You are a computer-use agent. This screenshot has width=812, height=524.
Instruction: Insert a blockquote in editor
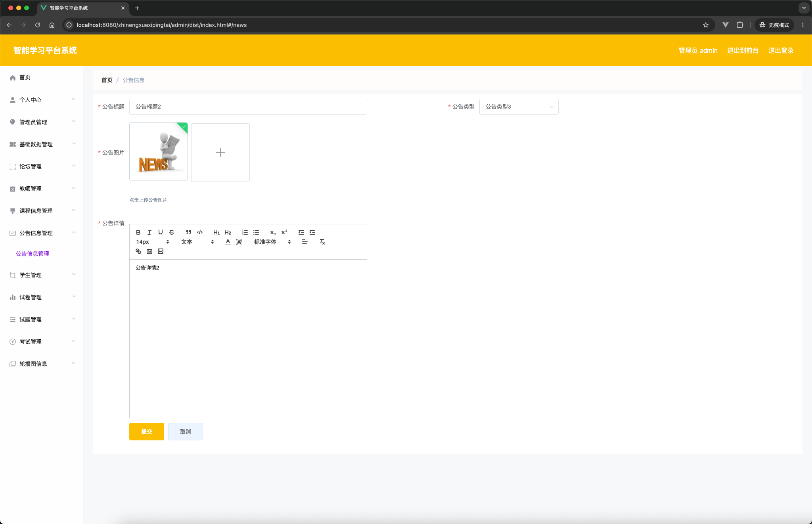point(189,232)
